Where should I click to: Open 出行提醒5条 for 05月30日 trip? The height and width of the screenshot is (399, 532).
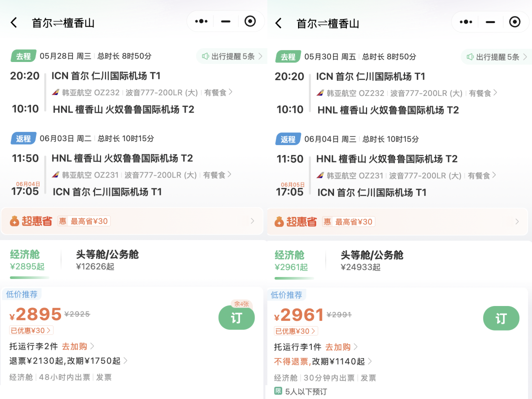click(x=497, y=57)
